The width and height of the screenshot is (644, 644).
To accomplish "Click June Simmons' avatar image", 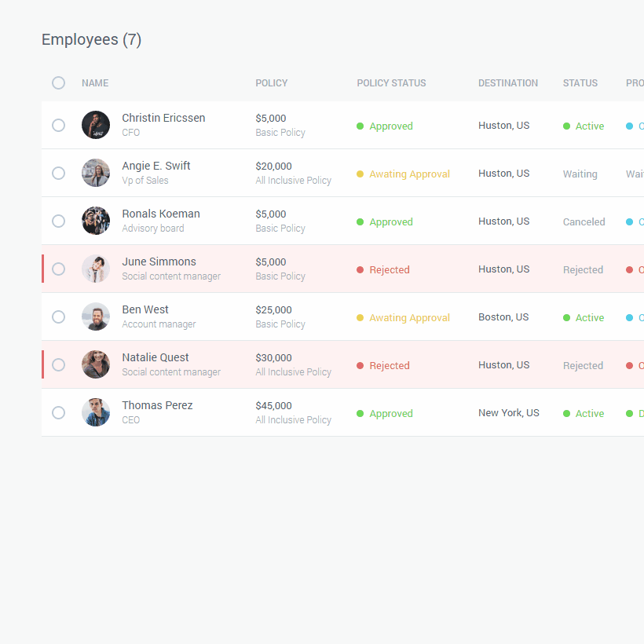I will 96,269.
